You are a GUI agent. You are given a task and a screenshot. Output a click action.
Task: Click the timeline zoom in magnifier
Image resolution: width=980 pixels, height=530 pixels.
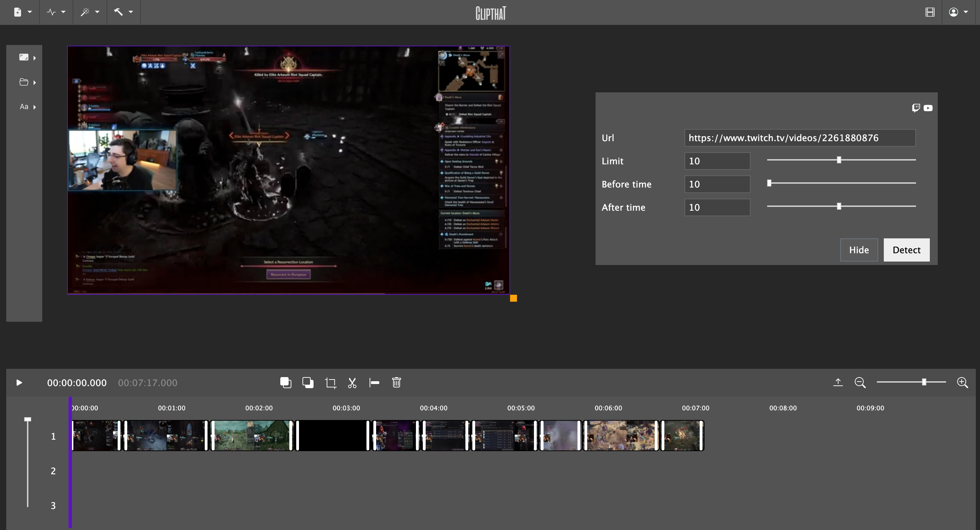962,383
